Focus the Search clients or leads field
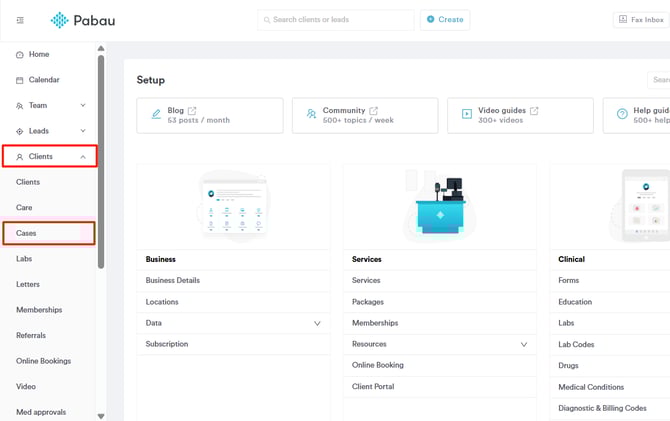Image resolution: width=670 pixels, height=421 pixels. pyautogui.click(x=340, y=20)
